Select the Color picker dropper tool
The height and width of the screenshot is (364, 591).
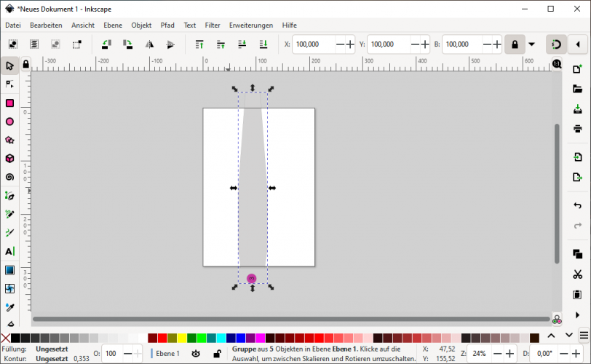coord(9,307)
